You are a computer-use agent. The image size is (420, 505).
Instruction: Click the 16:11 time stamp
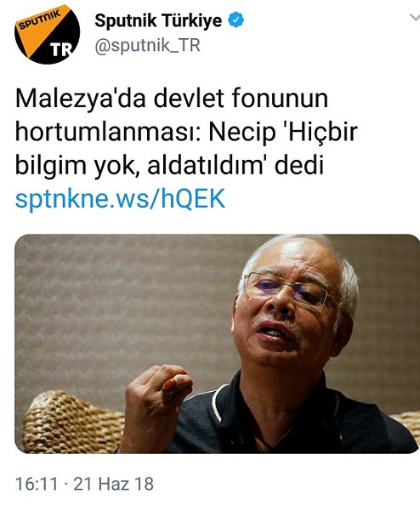(x=37, y=484)
